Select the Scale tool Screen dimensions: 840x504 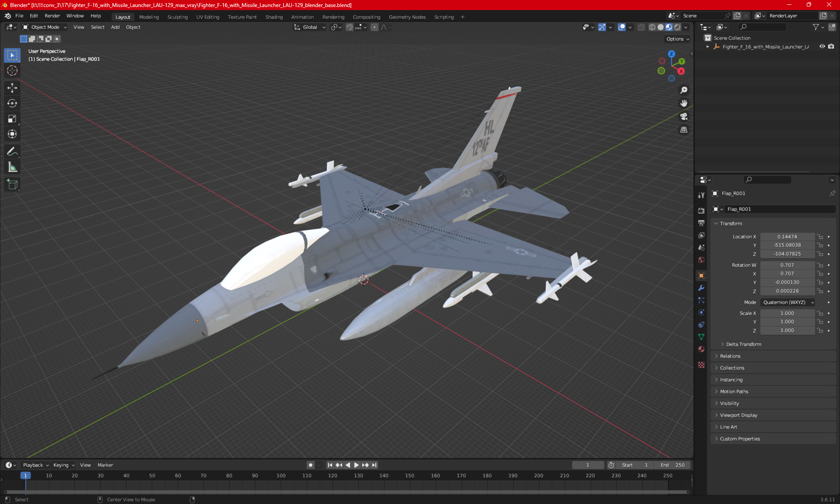click(12, 119)
